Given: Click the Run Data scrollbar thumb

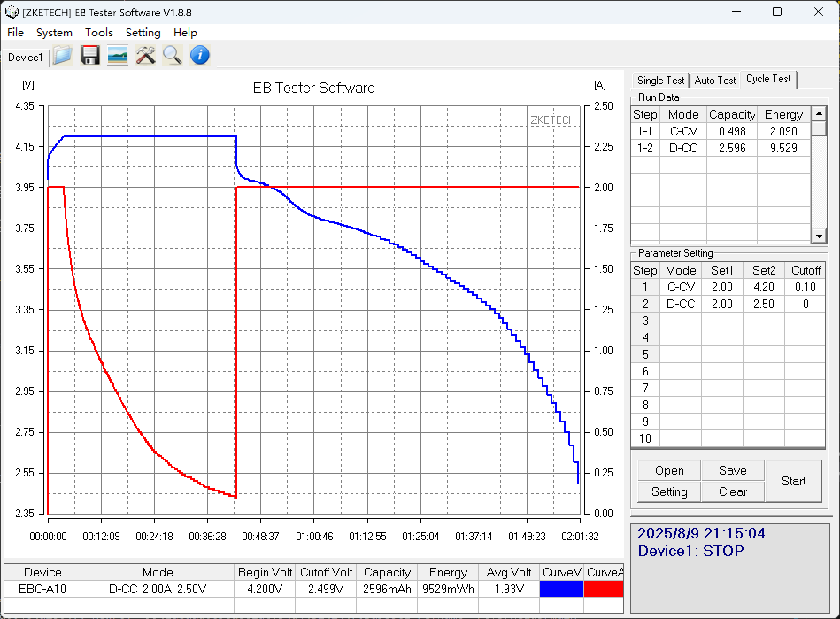Looking at the screenshot, I should click(x=819, y=128).
